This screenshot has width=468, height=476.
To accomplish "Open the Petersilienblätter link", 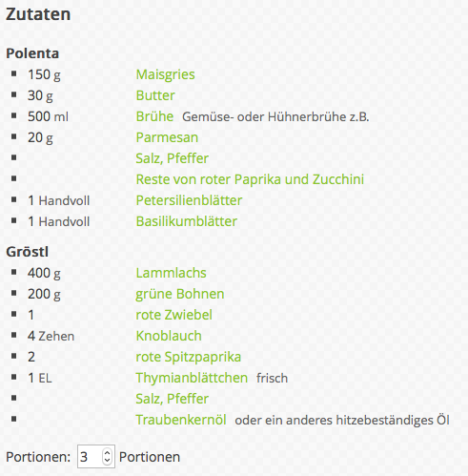I will point(189,200).
